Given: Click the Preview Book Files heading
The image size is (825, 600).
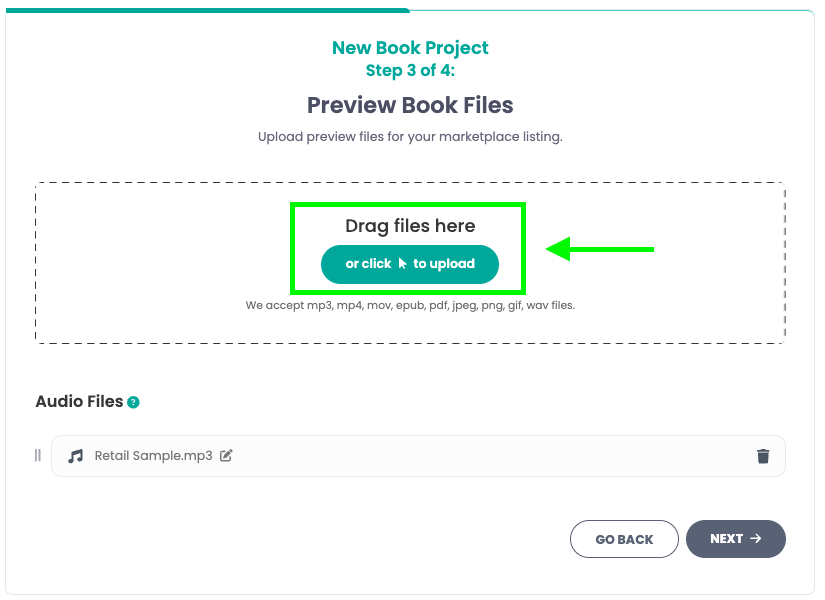Looking at the screenshot, I should pyautogui.click(x=410, y=105).
